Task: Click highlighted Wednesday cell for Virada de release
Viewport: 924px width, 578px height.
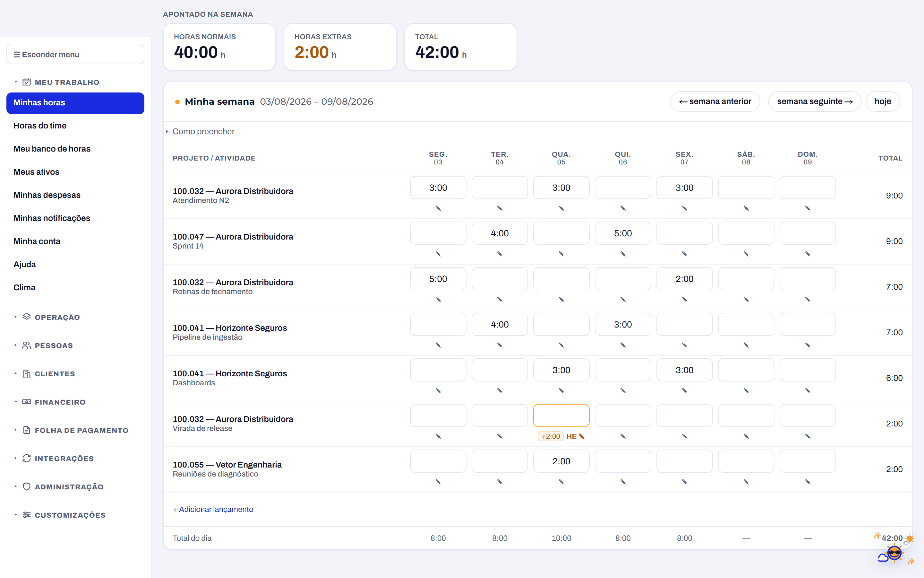Action: [x=561, y=416]
